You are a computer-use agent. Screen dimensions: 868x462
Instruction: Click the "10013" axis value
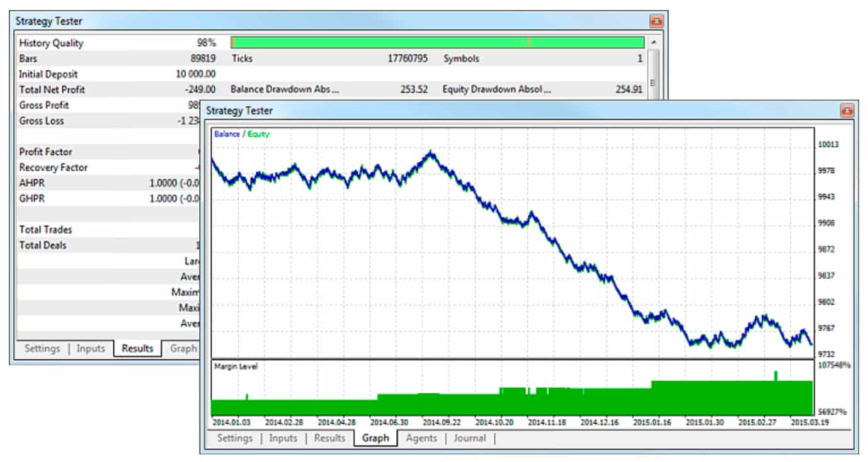(x=828, y=144)
